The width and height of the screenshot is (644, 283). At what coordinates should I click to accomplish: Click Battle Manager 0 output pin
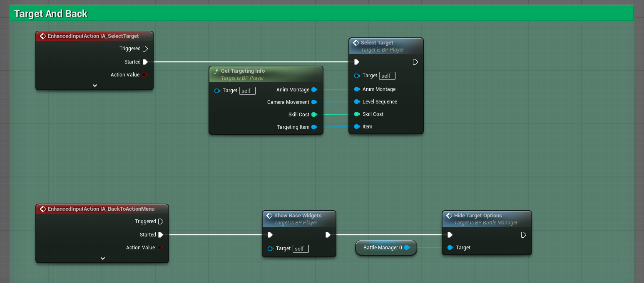pyautogui.click(x=407, y=248)
